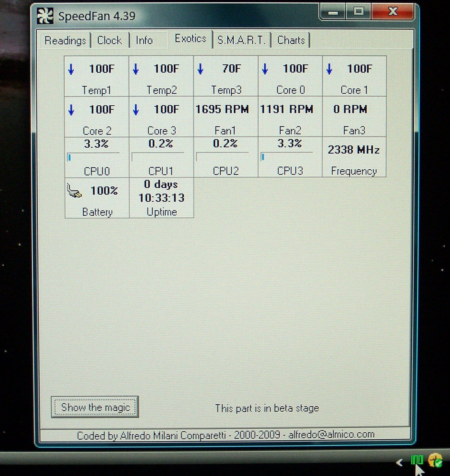Click the CPU2 label

pos(226,171)
